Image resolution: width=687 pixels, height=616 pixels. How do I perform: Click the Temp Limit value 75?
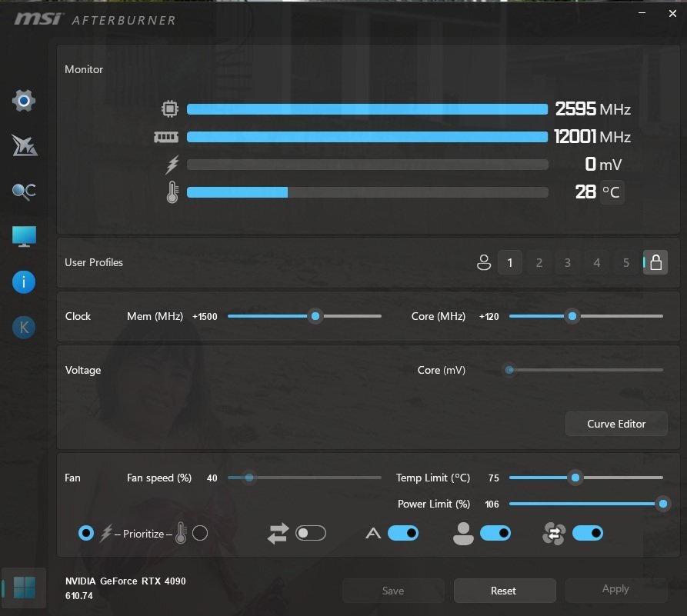pos(494,478)
